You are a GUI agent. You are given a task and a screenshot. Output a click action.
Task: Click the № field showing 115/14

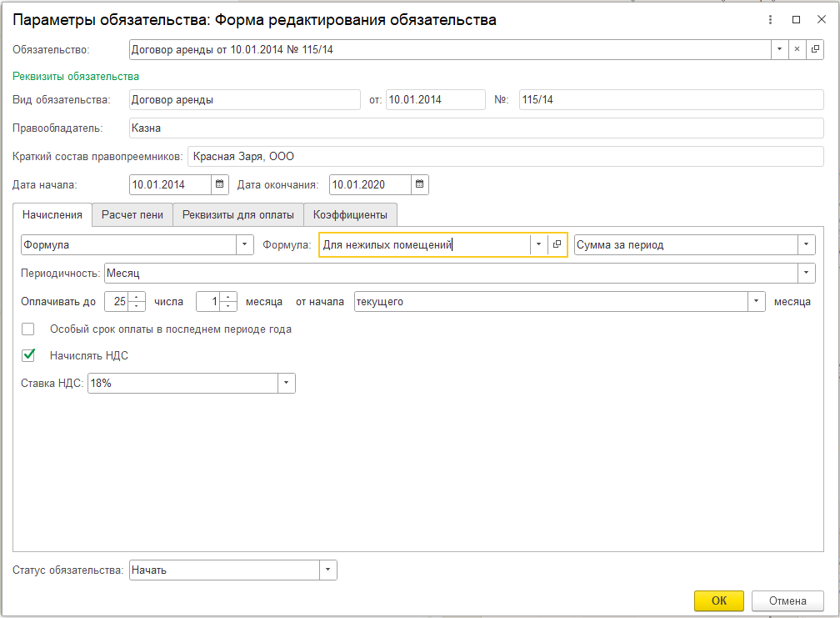672,100
